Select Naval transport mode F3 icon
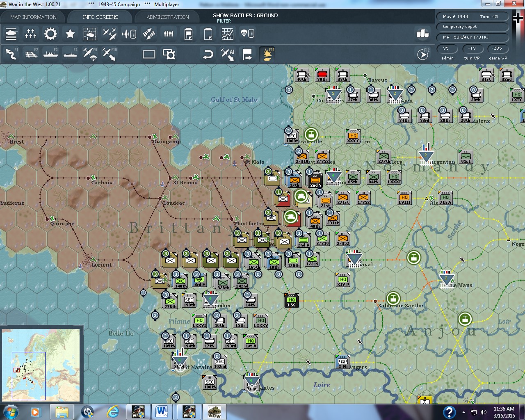Viewport: 525px width, 420px height. 50,54
